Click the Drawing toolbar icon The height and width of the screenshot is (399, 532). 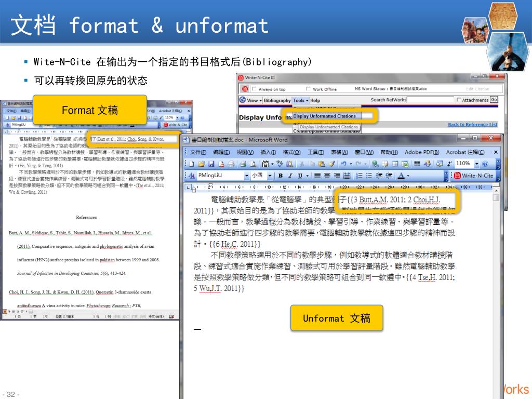(427, 164)
